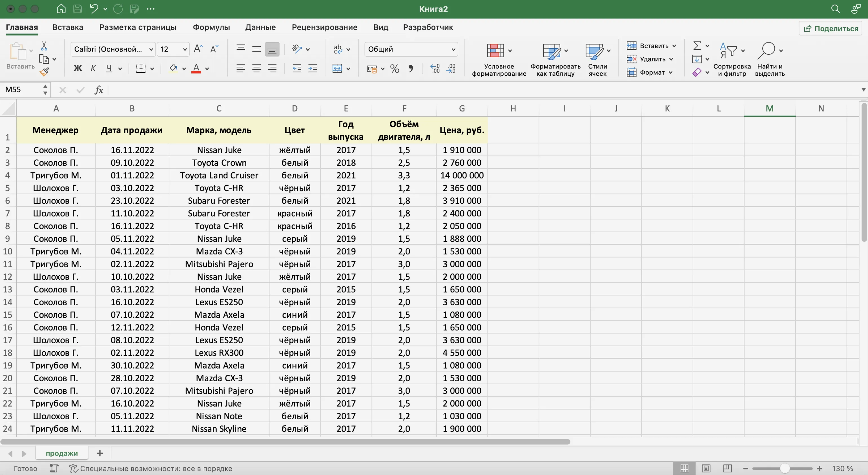The width and height of the screenshot is (868, 475).
Task: Switch to the Данные tab
Action: [x=260, y=27]
